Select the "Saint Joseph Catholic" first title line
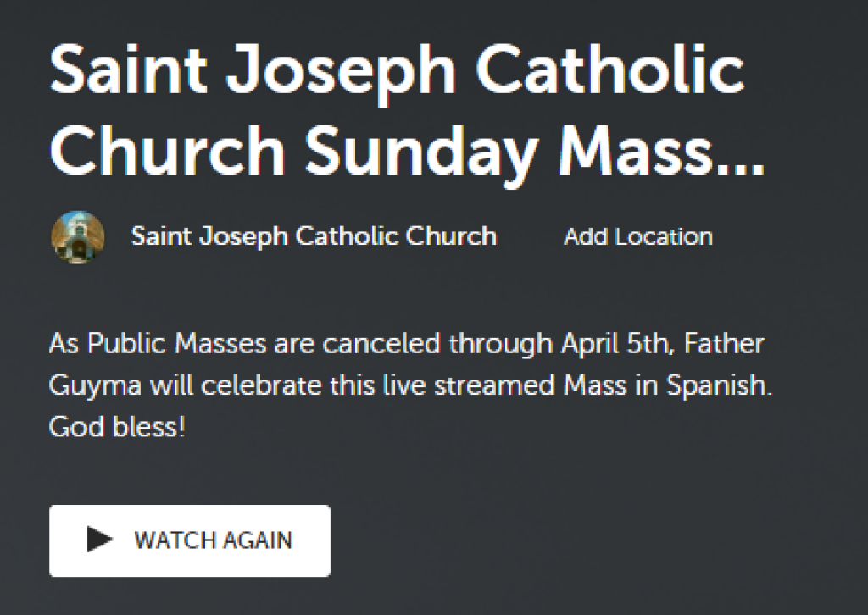The image size is (868, 615). (397, 72)
